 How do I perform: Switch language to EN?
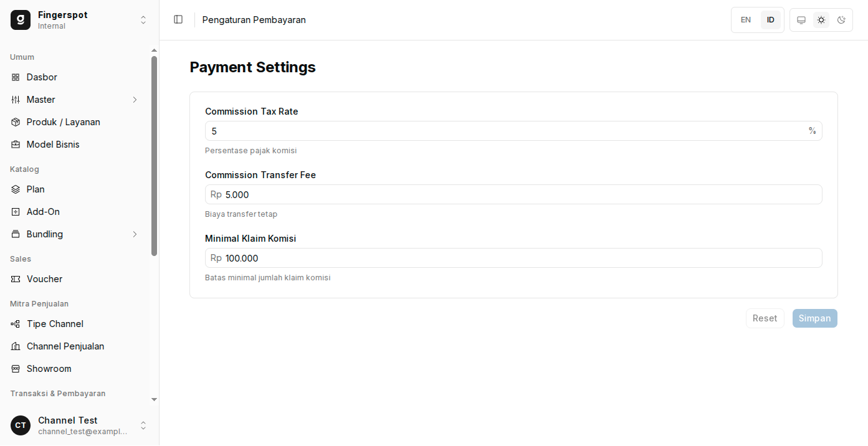pyautogui.click(x=746, y=20)
